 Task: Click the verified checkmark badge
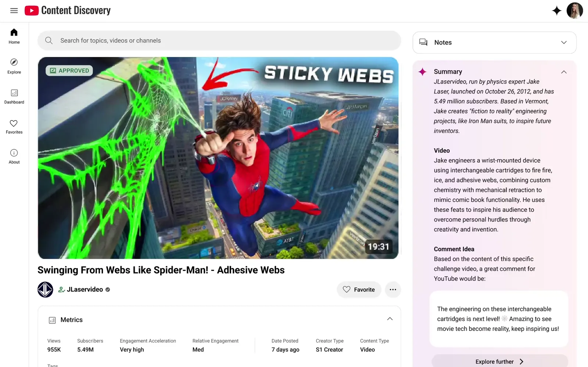coord(108,290)
